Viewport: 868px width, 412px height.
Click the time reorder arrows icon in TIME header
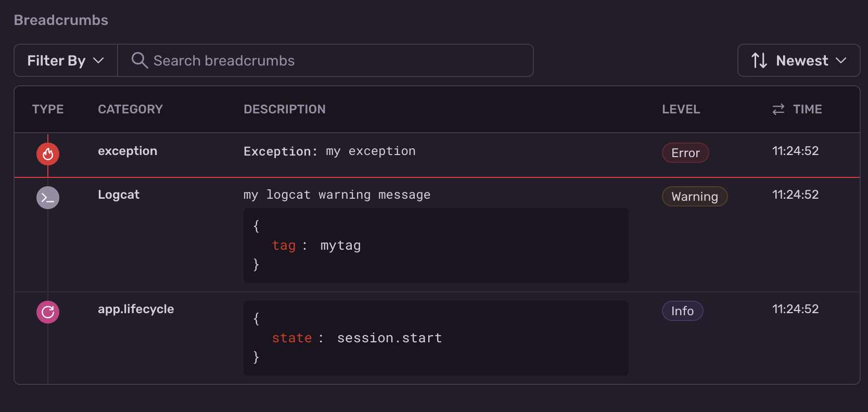coord(777,109)
